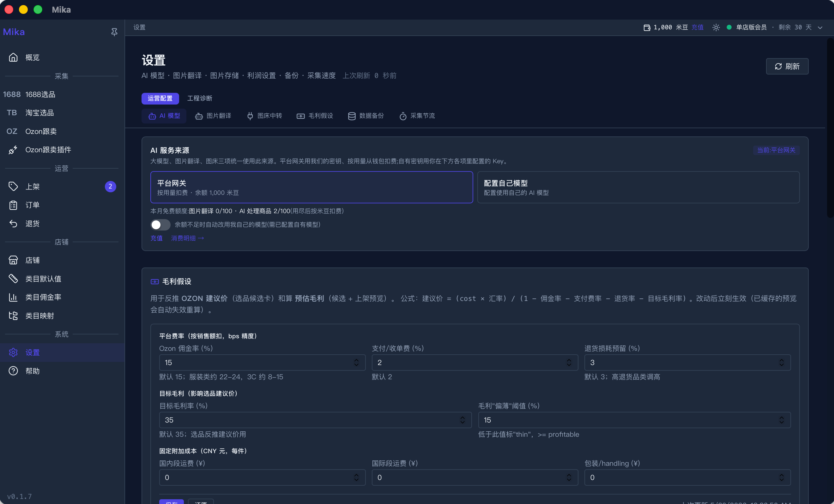Click the 当前:平台网关 status tag
Image resolution: width=834 pixels, height=504 pixels.
click(776, 150)
